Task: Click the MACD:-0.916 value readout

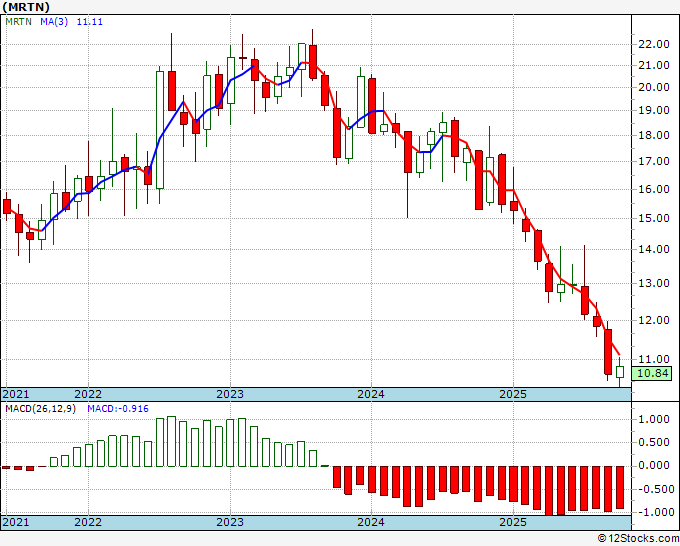Action: [x=118, y=409]
